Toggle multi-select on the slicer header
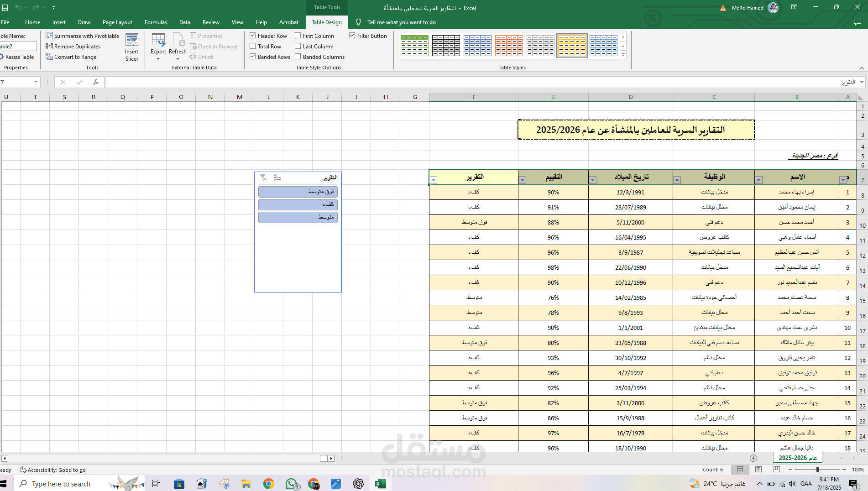 277,178
